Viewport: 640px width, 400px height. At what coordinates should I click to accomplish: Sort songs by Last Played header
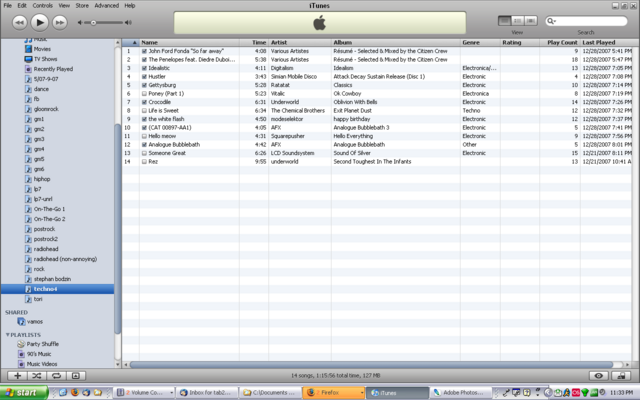607,42
